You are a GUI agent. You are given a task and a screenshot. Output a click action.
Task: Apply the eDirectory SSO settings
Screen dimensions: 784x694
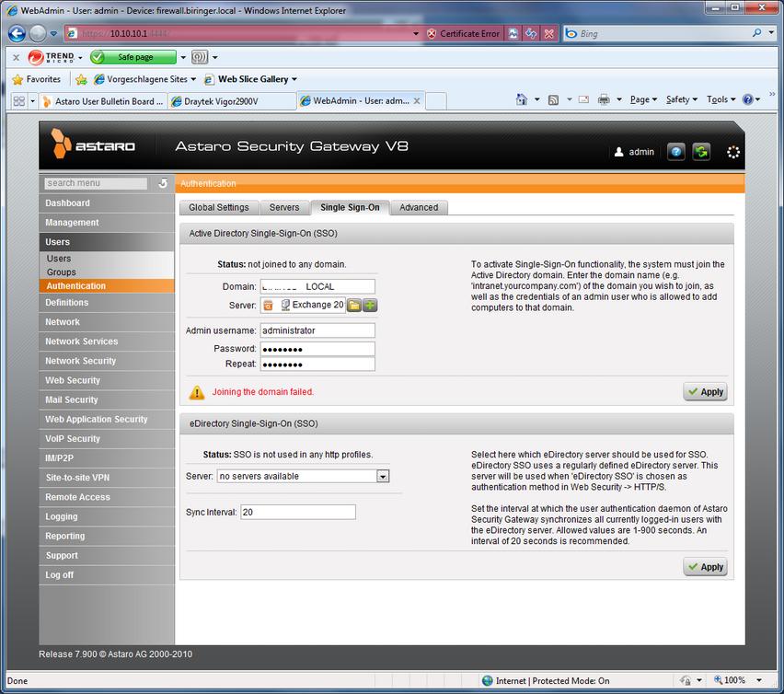705,567
